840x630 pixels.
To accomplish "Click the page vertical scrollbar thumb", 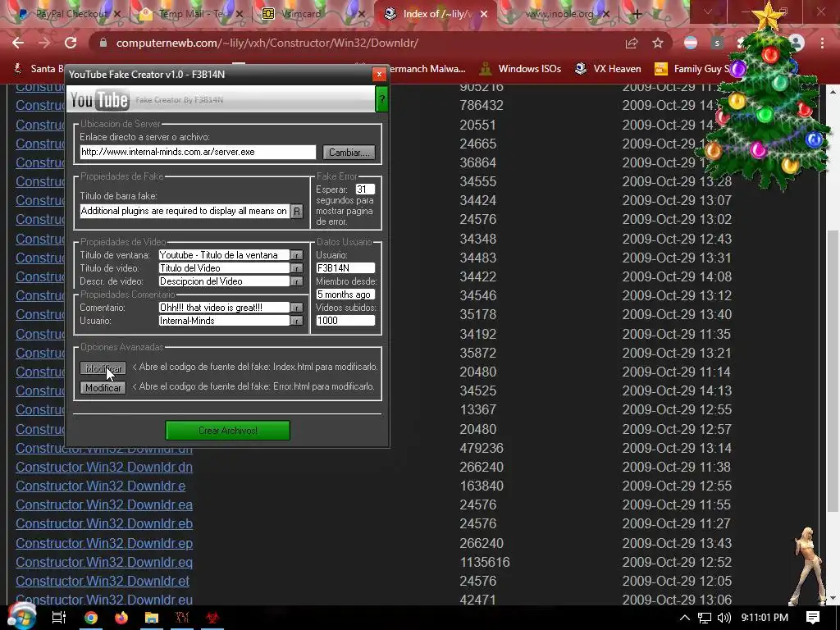I will pos(833,370).
